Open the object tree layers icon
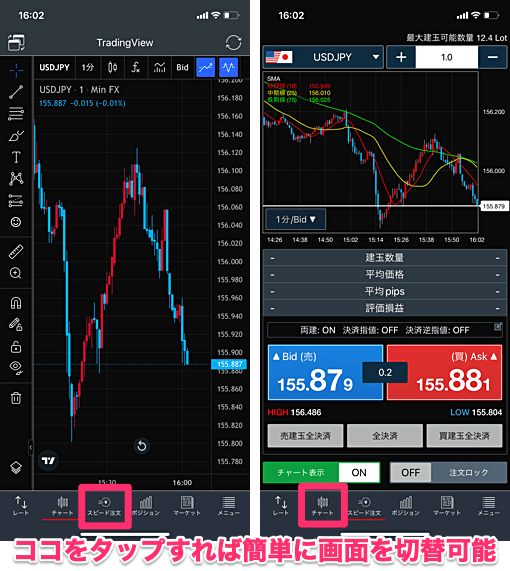The image size is (510, 571). pos(16,468)
